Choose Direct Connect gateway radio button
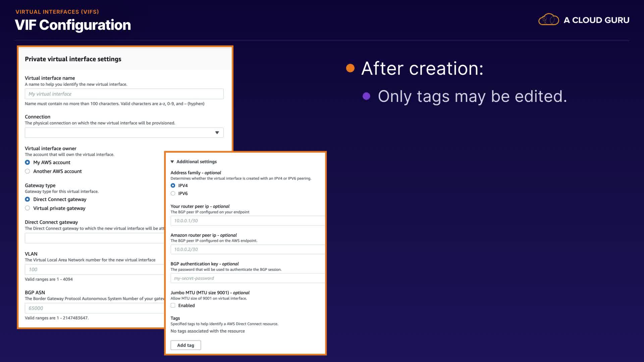The image size is (644, 362). click(x=28, y=199)
